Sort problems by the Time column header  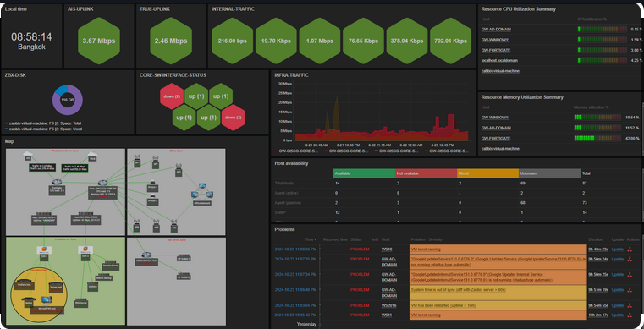point(310,239)
